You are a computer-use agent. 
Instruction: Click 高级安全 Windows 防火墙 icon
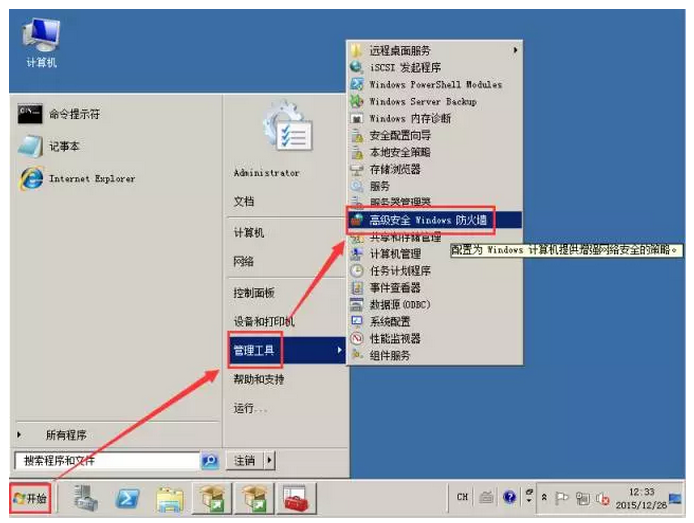tap(356, 219)
